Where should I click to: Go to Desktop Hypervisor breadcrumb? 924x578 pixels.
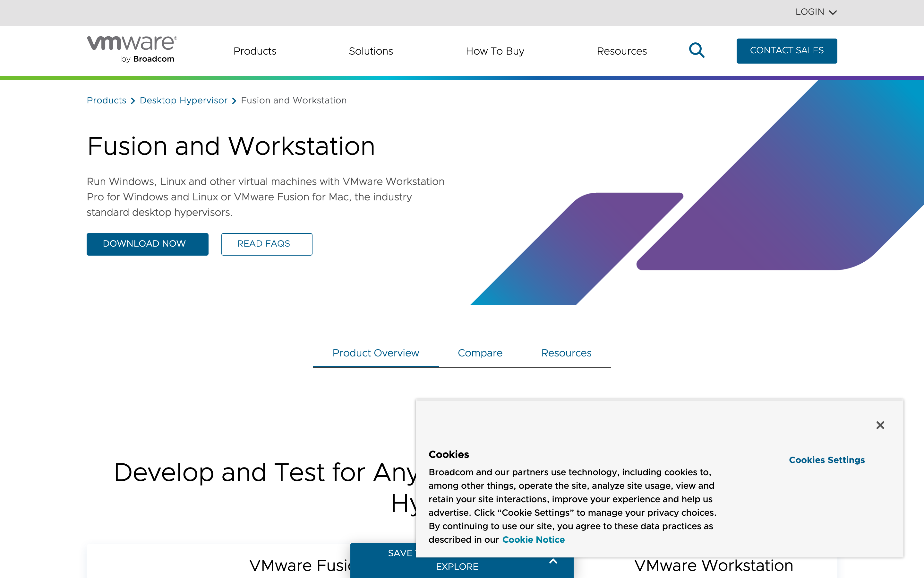click(x=183, y=101)
